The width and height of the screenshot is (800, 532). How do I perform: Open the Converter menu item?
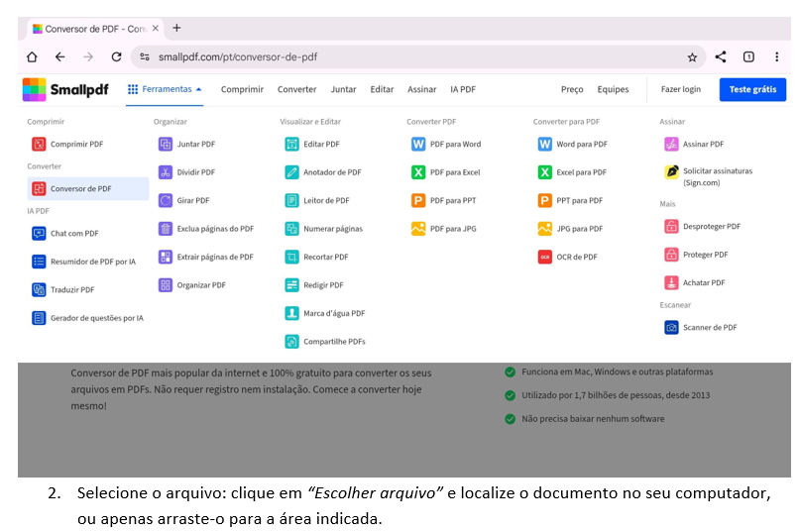pyautogui.click(x=296, y=89)
